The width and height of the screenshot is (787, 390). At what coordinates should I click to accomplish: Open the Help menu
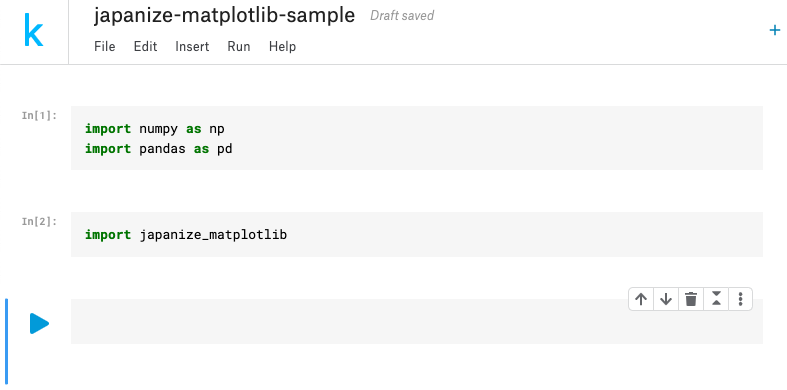click(282, 47)
